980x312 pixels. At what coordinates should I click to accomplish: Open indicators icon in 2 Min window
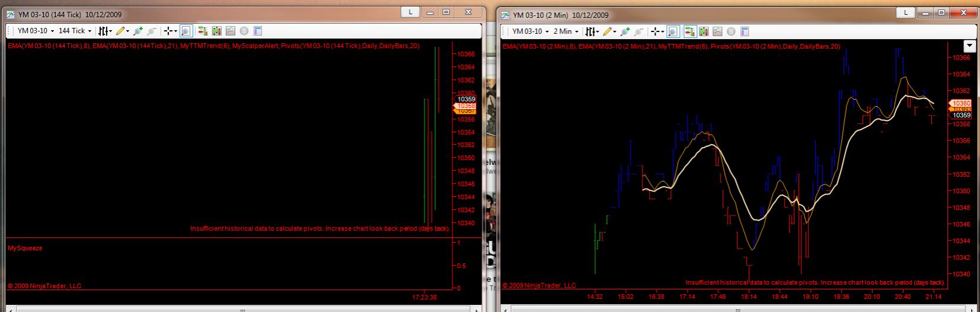tap(717, 31)
